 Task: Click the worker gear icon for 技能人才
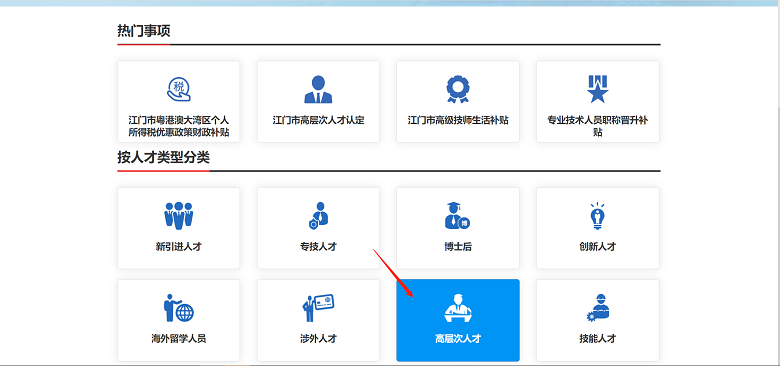pos(597,308)
